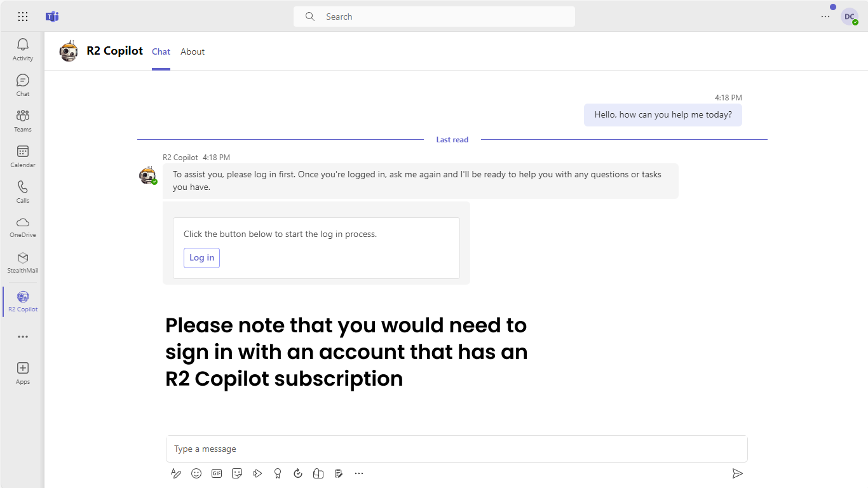Viewport: 868px width, 488px height.
Task: Click the Stream play icon in compose toolbar
Action: tap(257, 473)
